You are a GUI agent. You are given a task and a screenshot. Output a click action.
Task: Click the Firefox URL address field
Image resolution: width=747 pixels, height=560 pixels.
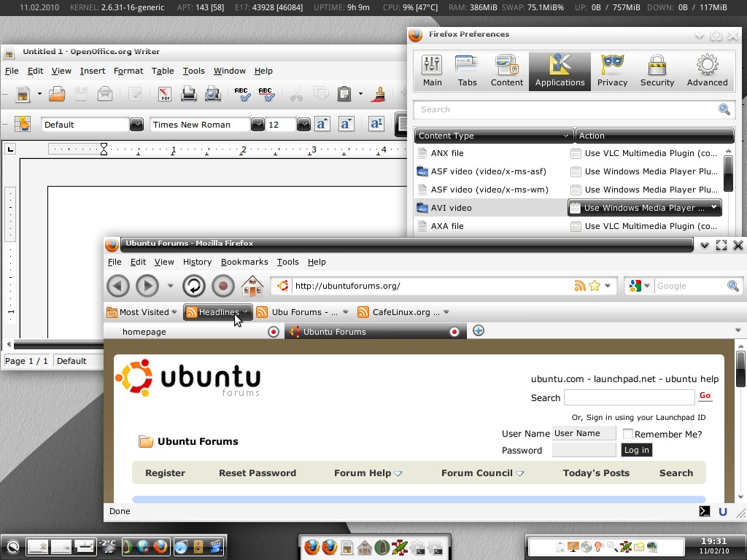pyautogui.click(x=433, y=286)
